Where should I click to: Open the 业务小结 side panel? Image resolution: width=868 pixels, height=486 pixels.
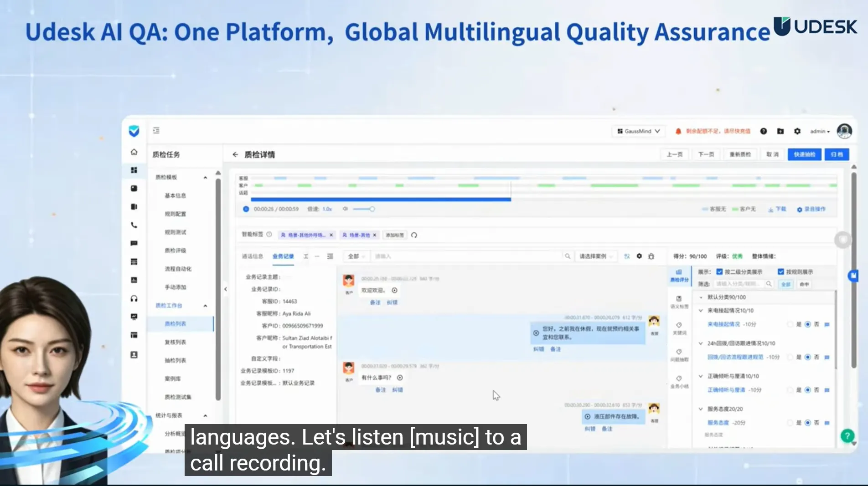[679, 382]
